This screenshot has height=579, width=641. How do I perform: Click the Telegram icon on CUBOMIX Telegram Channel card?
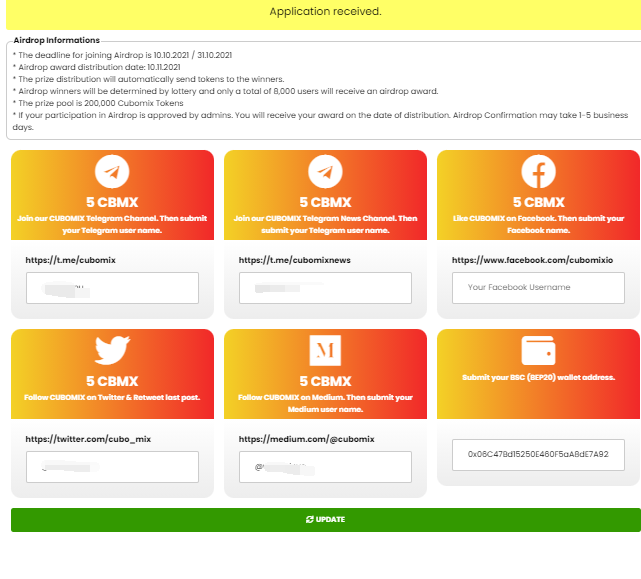[x=112, y=171]
